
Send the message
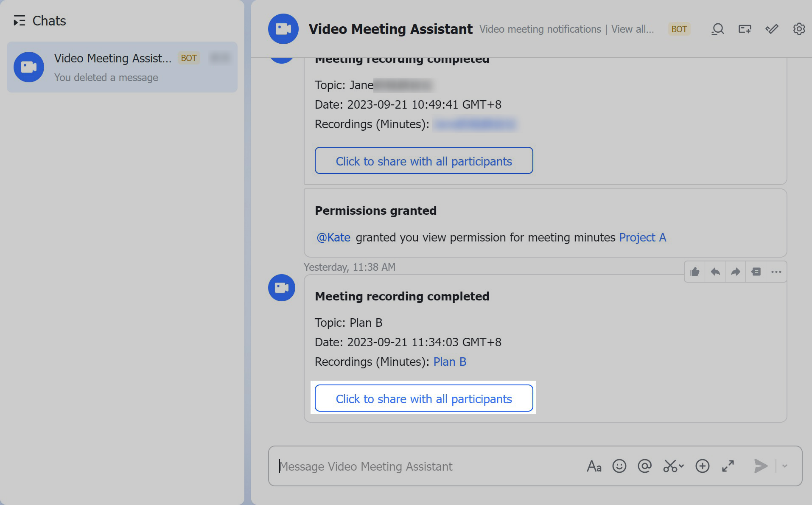[x=760, y=466]
